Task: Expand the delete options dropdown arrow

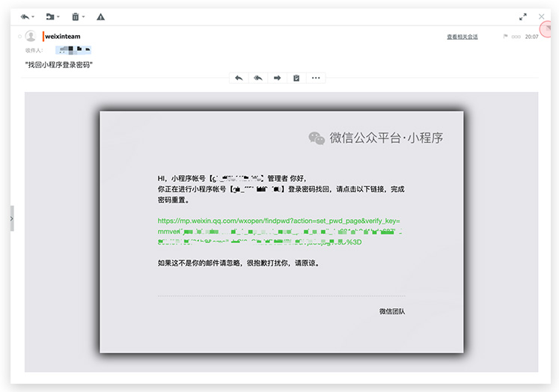Action: 83,16
